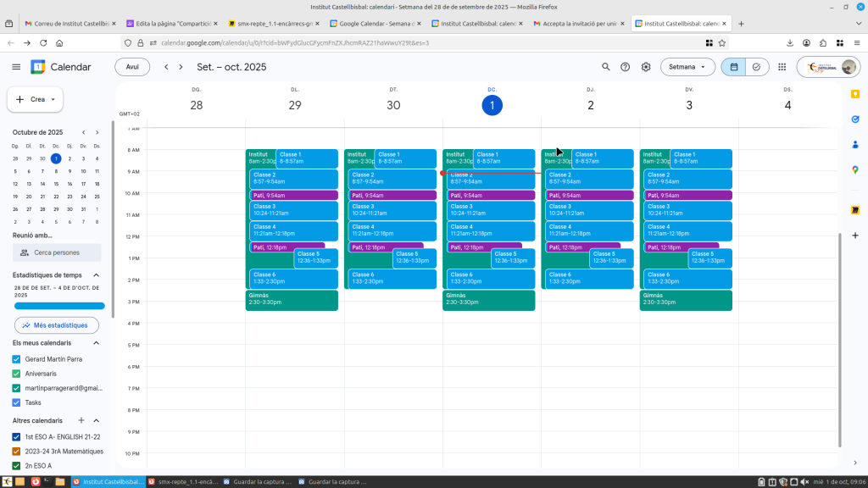The image size is (868, 488).
Task: Switch to the Google Calendar - Semana tab
Action: tap(376, 24)
